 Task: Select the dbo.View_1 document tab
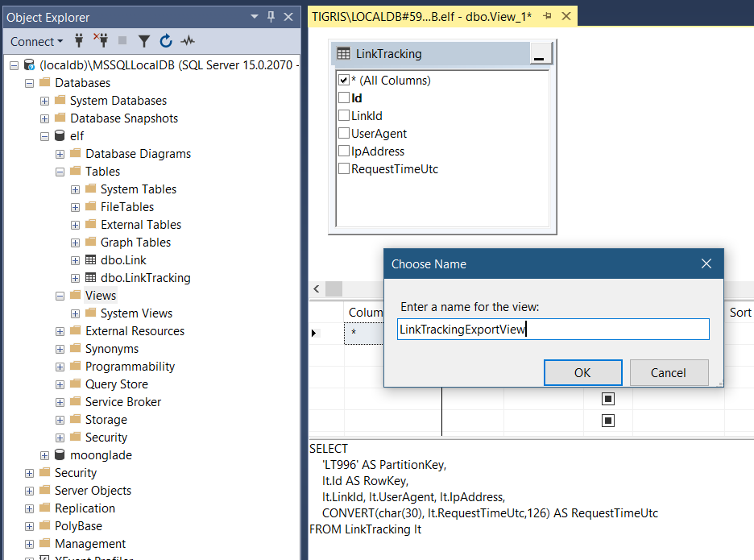(x=422, y=17)
